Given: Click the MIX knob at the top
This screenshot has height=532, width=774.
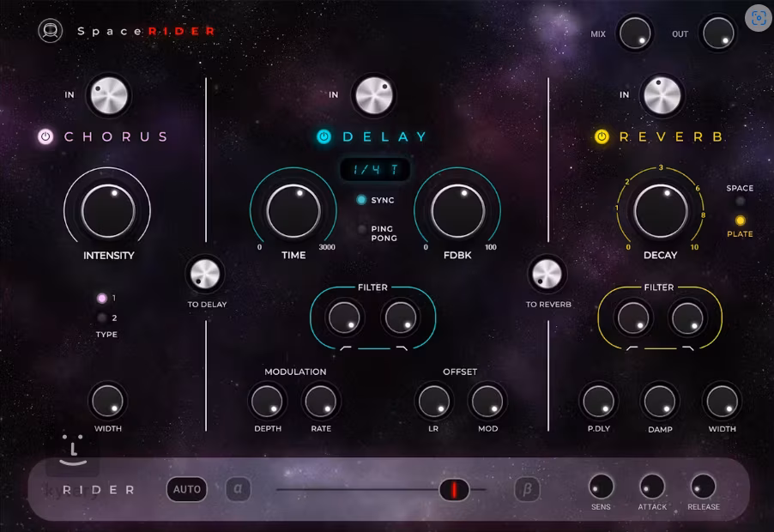Looking at the screenshot, I should [634, 33].
